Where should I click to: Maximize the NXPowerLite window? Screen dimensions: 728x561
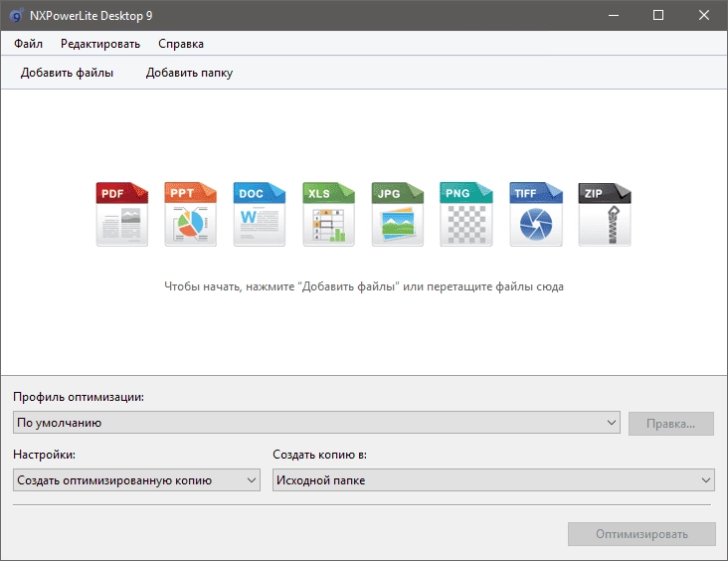(x=658, y=15)
